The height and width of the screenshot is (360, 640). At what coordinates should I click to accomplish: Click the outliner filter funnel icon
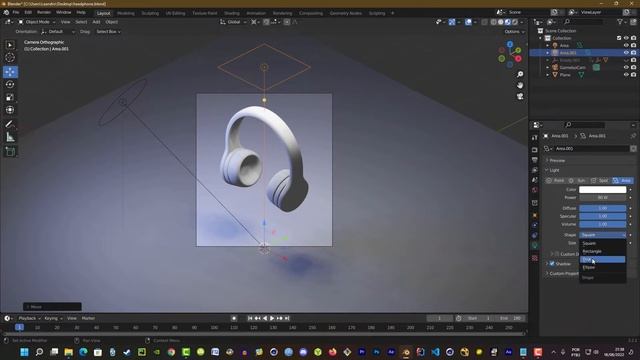pyautogui.click(x=620, y=22)
